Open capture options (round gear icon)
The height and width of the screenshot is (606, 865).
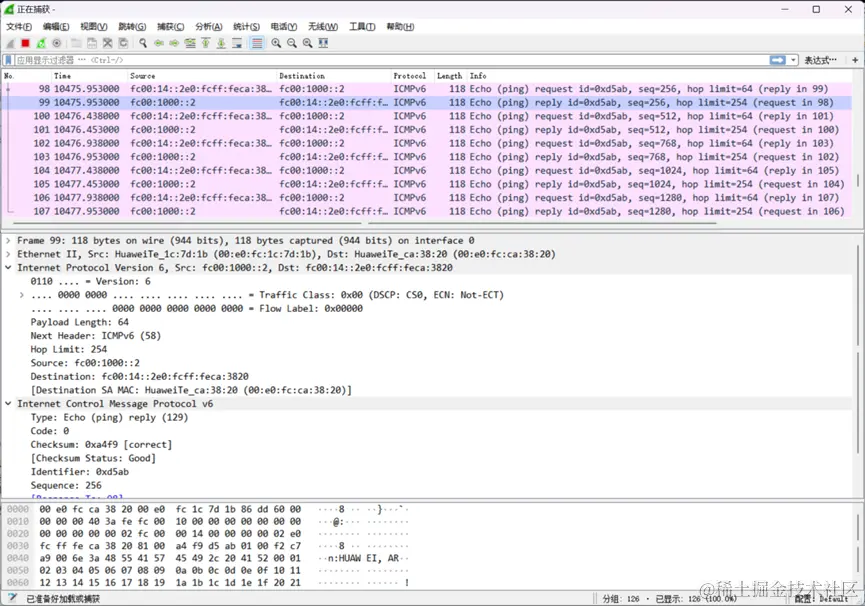(57, 43)
